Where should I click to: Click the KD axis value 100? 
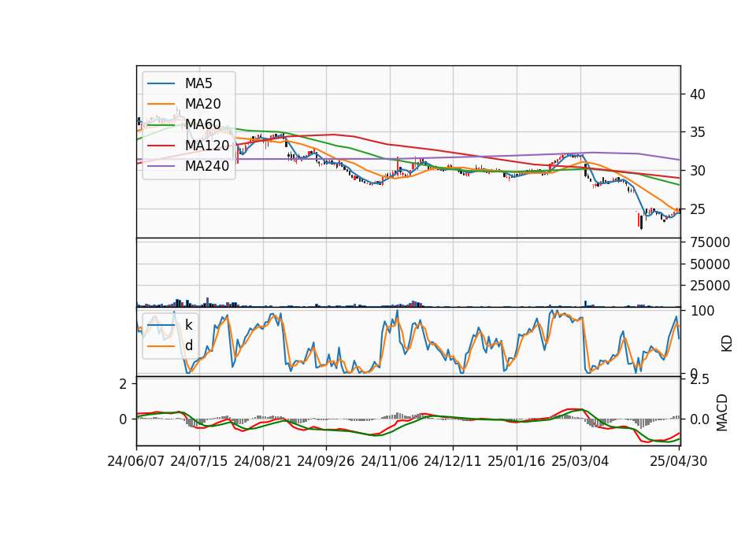702,311
